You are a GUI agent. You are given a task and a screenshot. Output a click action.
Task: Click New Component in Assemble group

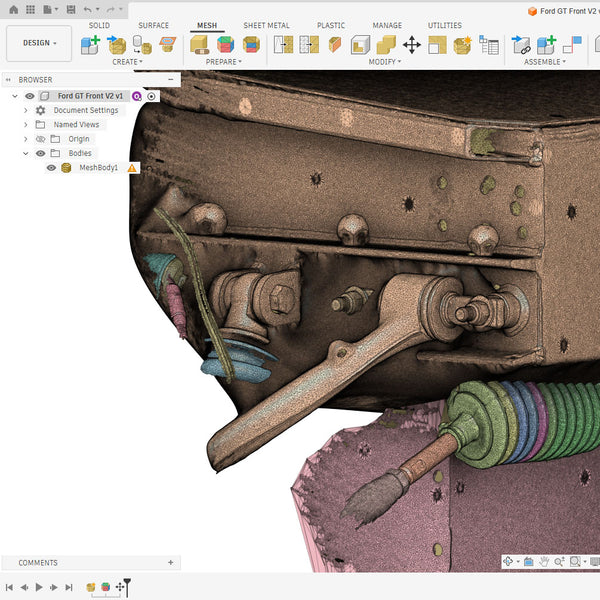(x=546, y=45)
